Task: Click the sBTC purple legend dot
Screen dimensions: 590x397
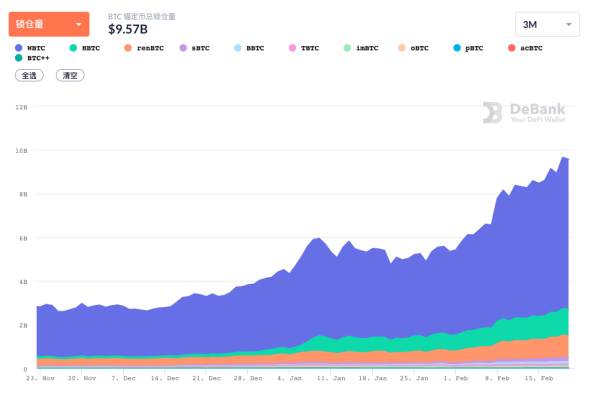Action: click(183, 48)
